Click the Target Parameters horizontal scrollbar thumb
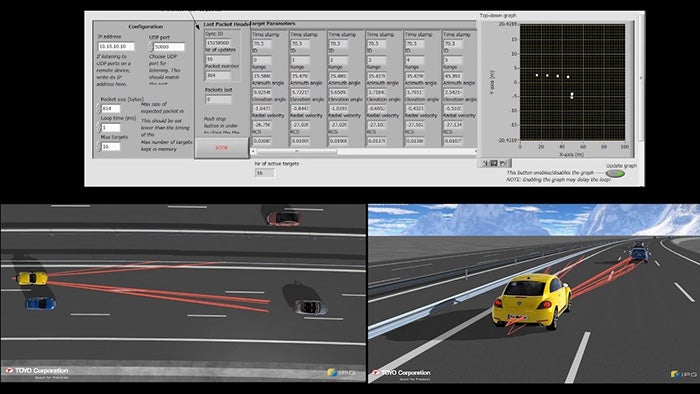 (x=297, y=151)
